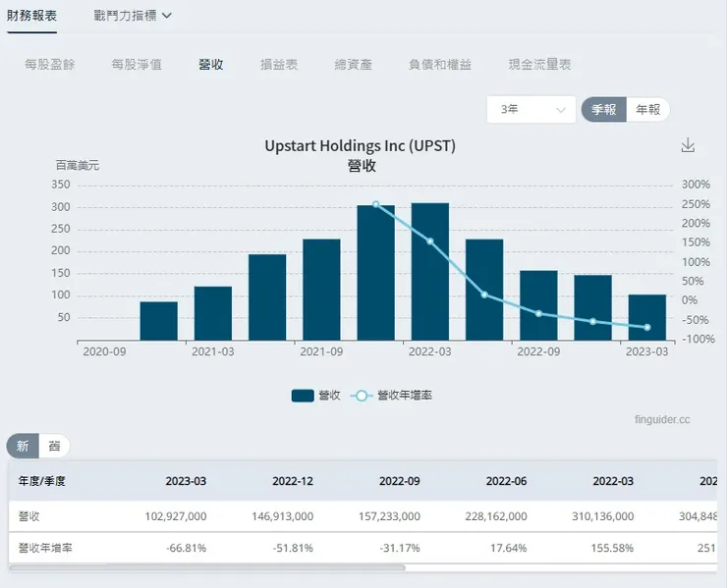Screen dimensions: 727x588
Task: Click the Upstart Holdings Inc (UPST) chart title
Action: (x=361, y=146)
